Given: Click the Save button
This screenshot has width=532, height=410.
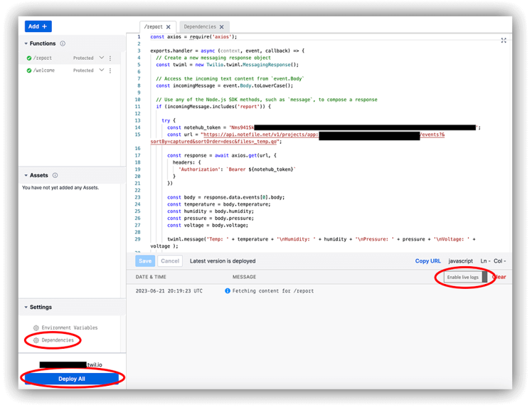Looking at the screenshot, I should (x=145, y=261).
